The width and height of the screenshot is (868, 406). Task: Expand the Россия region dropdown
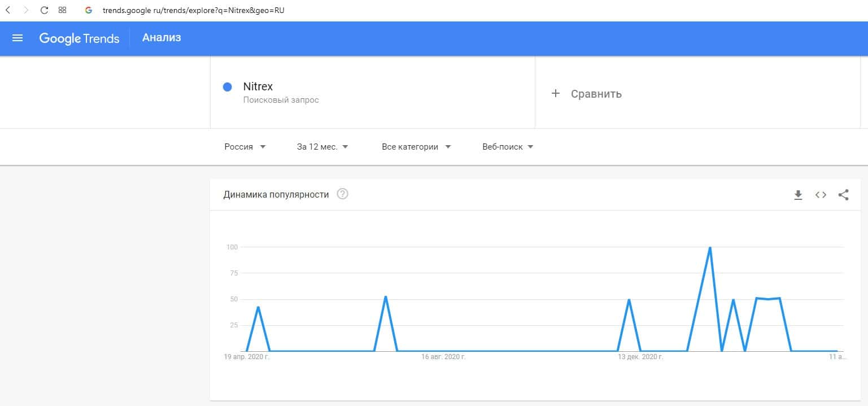(245, 147)
